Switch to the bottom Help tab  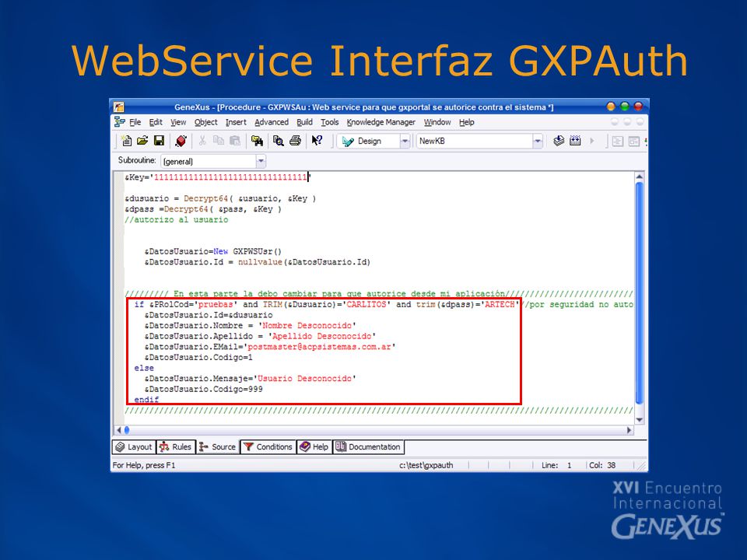314,446
